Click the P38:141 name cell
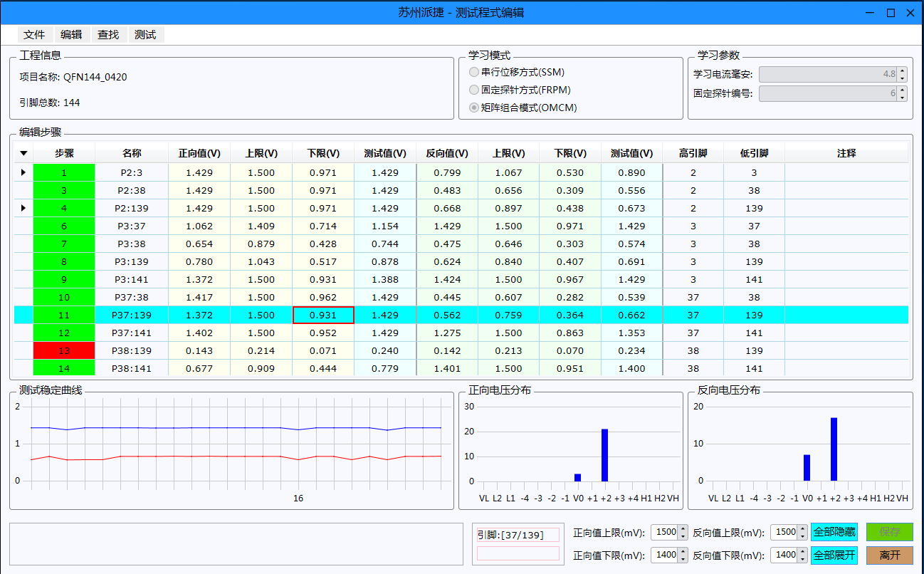Viewport: 924px width, 574px height. coord(132,368)
